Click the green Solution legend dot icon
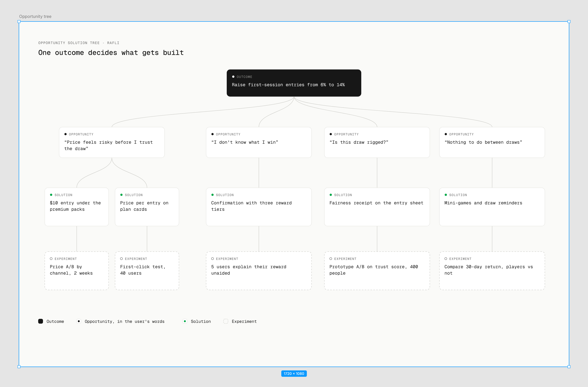588x387 pixels. click(185, 321)
